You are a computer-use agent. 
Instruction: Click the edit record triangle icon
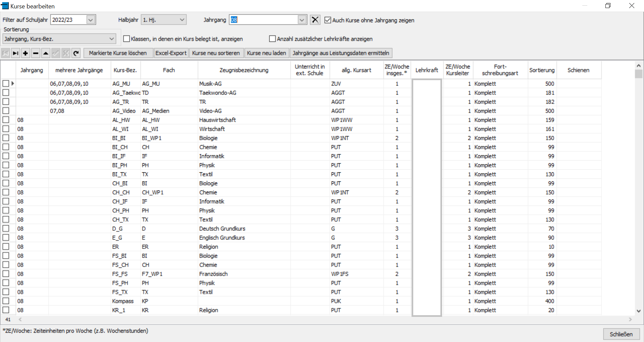tap(46, 53)
